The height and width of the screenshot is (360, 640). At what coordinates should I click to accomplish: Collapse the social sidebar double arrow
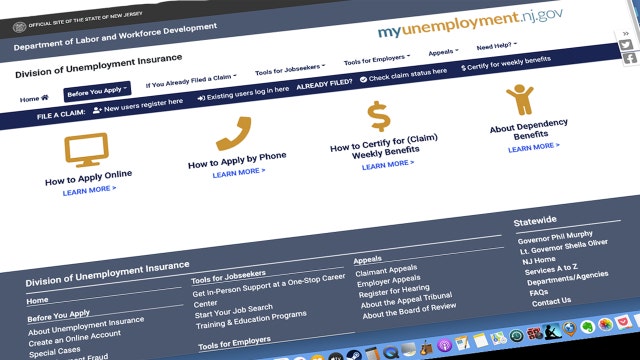click(626, 33)
